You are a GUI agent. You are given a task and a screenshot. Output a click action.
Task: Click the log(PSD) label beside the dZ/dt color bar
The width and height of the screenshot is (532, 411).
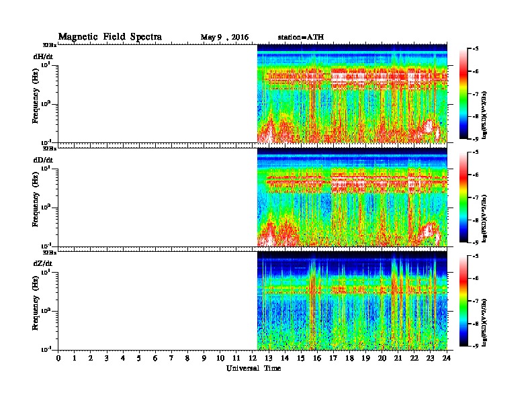484,322
